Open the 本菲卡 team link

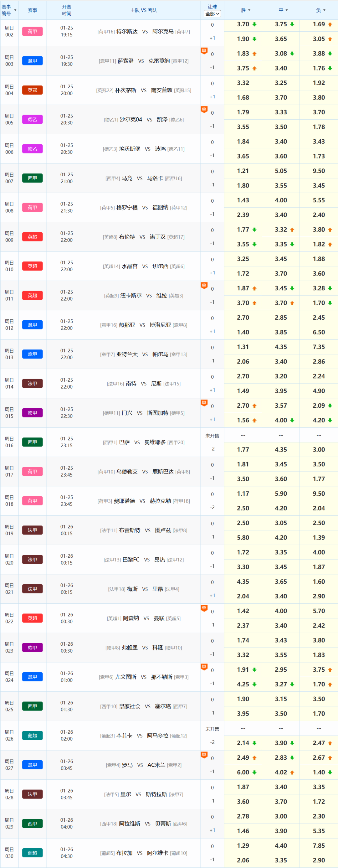pos(124,736)
